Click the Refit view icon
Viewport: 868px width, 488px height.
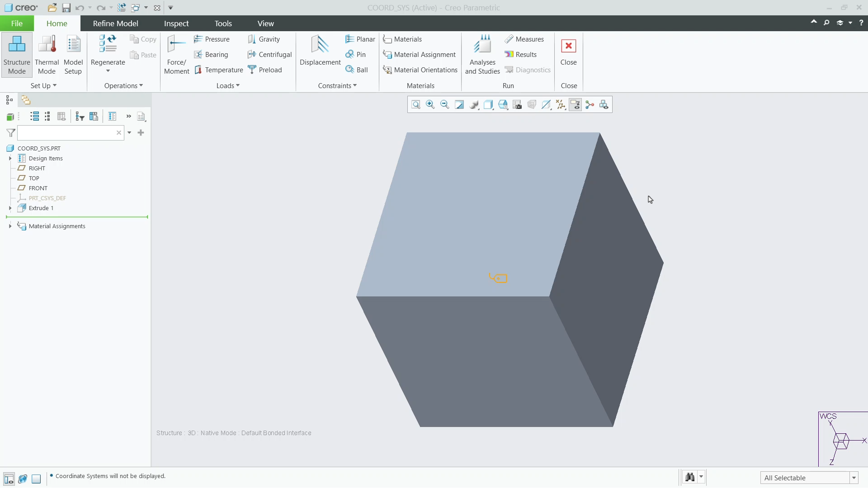pyautogui.click(x=416, y=105)
